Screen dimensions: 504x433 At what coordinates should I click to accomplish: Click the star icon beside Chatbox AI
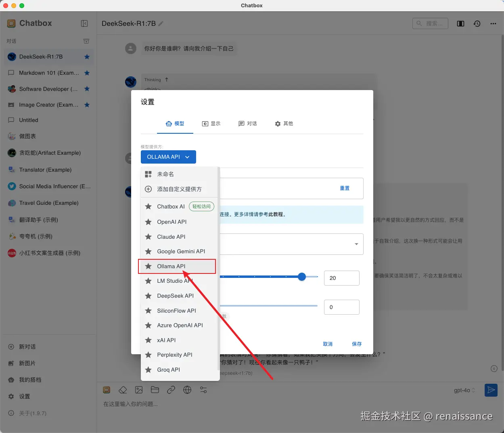(148, 206)
